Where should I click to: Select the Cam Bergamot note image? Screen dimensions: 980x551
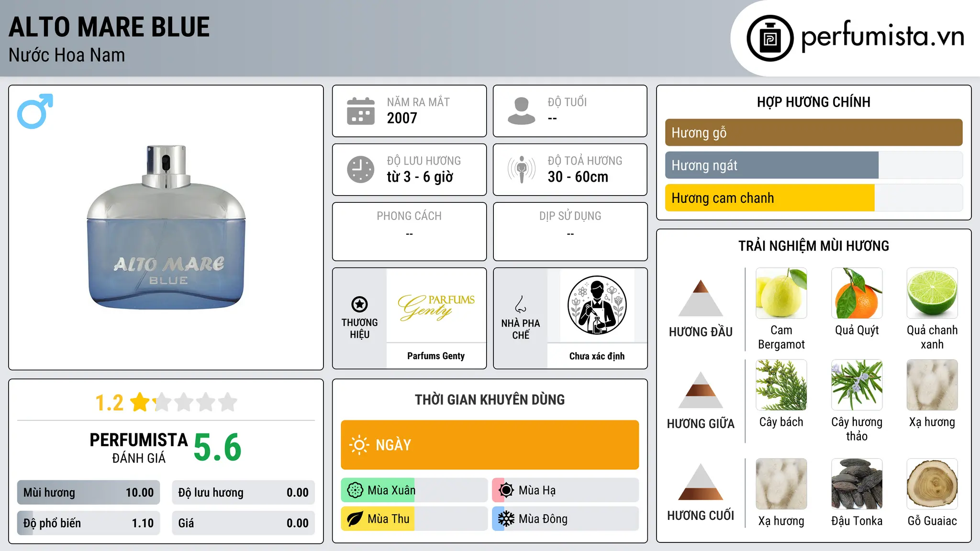click(781, 293)
